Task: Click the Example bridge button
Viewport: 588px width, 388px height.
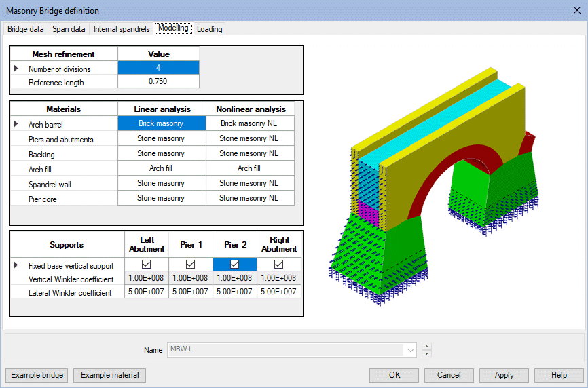Action: coord(37,375)
